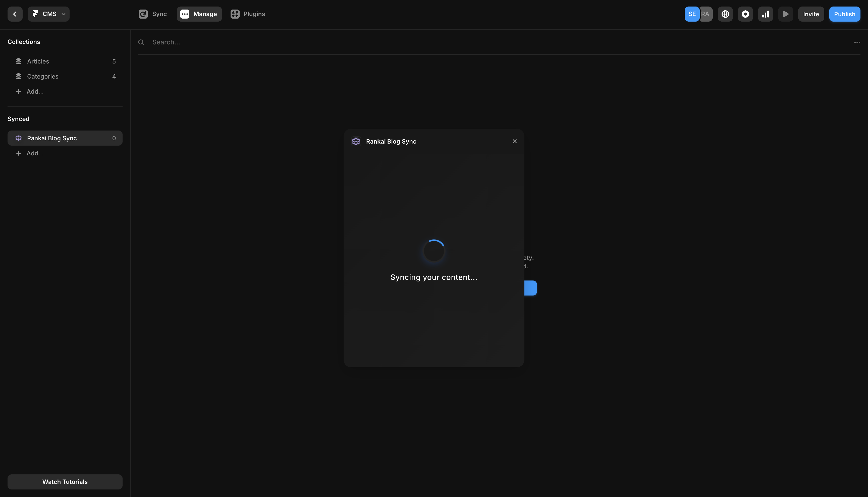Open the ellipsis options menu above the list

click(857, 42)
